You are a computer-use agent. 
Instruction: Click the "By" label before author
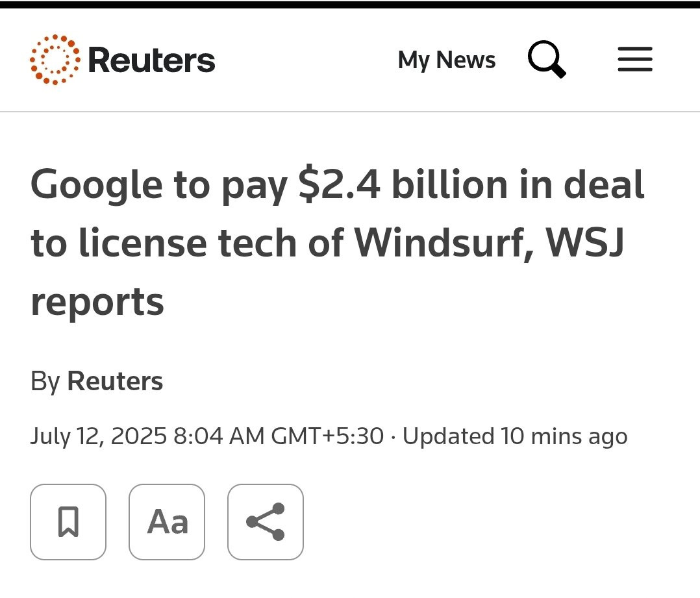click(45, 381)
